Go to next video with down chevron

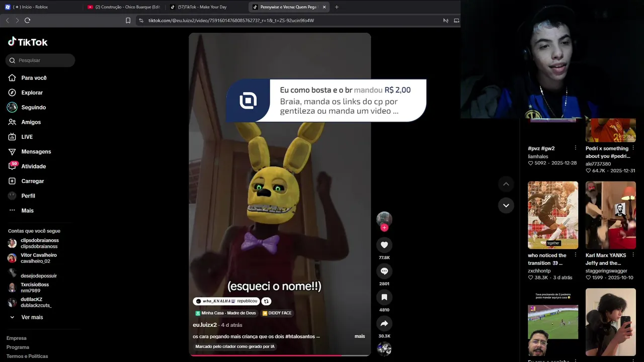[x=506, y=205]
